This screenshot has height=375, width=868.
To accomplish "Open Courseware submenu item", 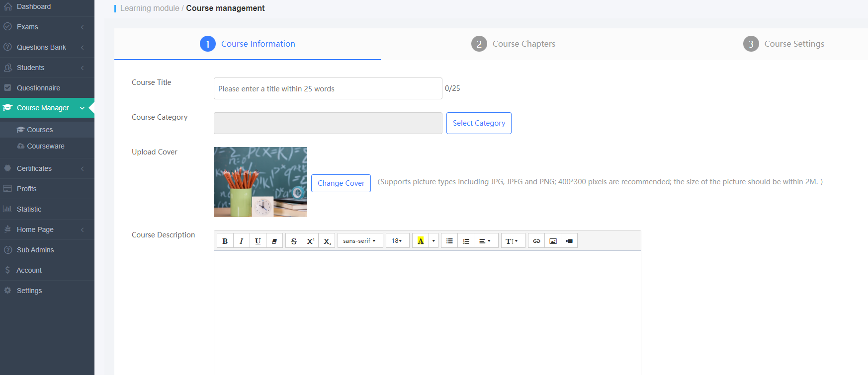I will [x=47, y=146].
